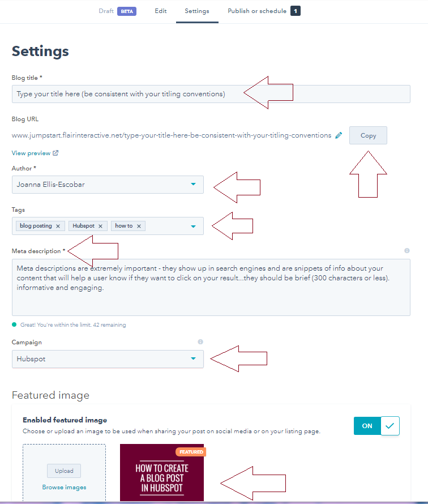Remove the 'Hubspot' tag
The width and height of the screenshot is (428, 504).
100,226
